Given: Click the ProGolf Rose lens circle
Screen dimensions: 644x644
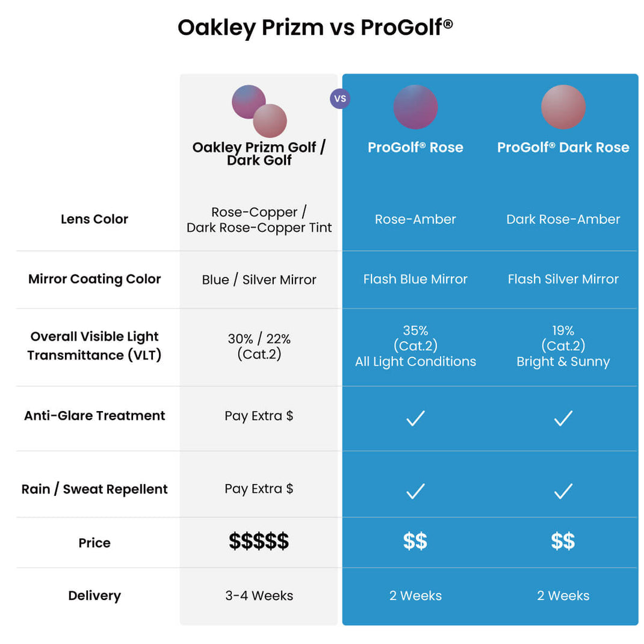Looking at the screenshot, I should point(415,107).
